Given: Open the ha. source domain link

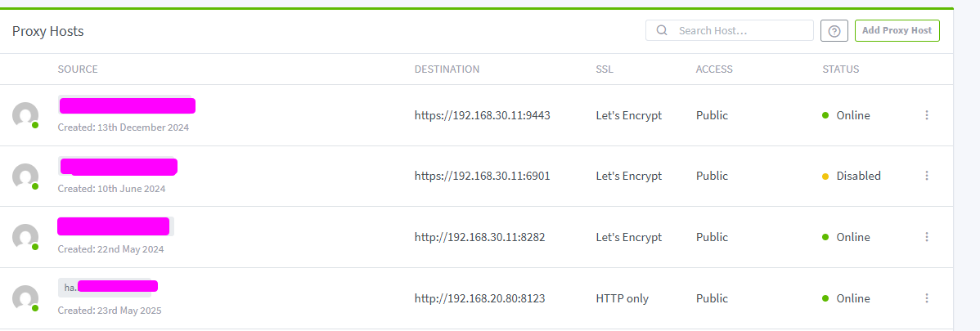Looking at the screenshot, I should pos(107,288).
